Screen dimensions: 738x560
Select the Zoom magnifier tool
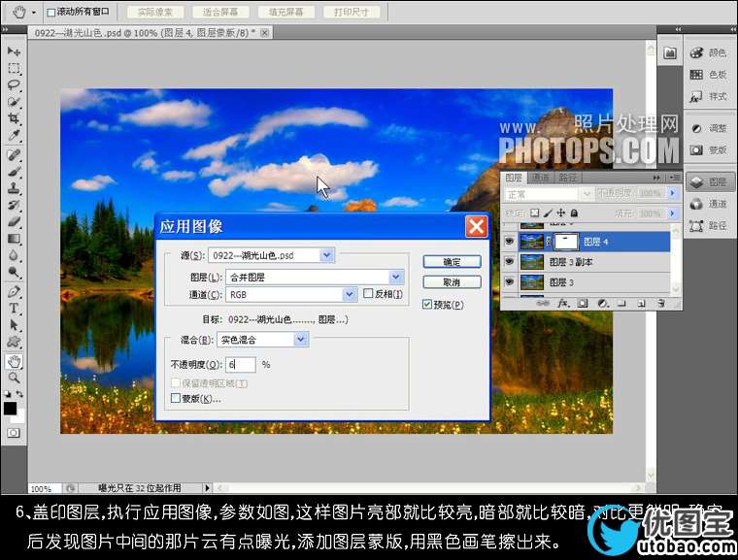(14, 377)
